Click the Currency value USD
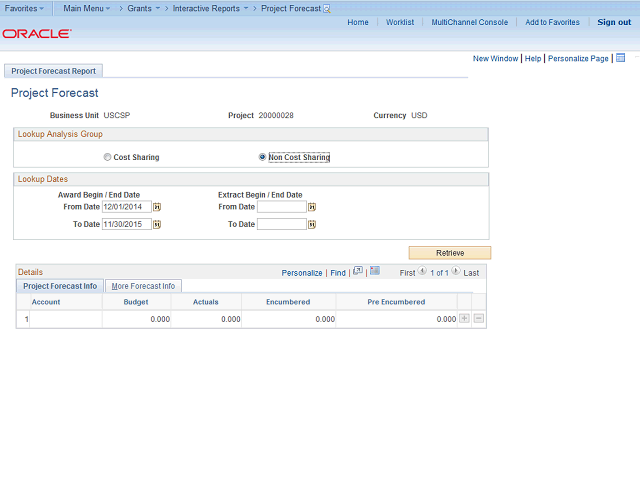Image resolution: width=640 pixels, height=480 pixels. (x=419, y=116)
